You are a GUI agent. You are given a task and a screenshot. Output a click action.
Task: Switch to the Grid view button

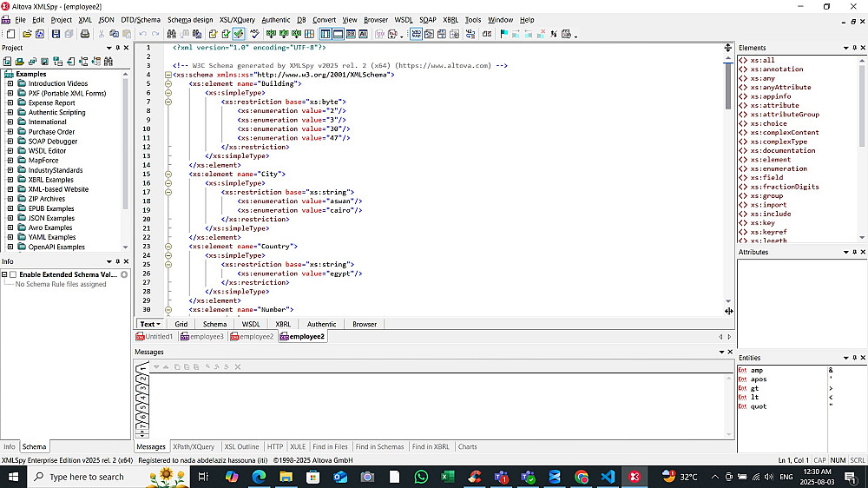pyautogui.click(x=181, y=324)
